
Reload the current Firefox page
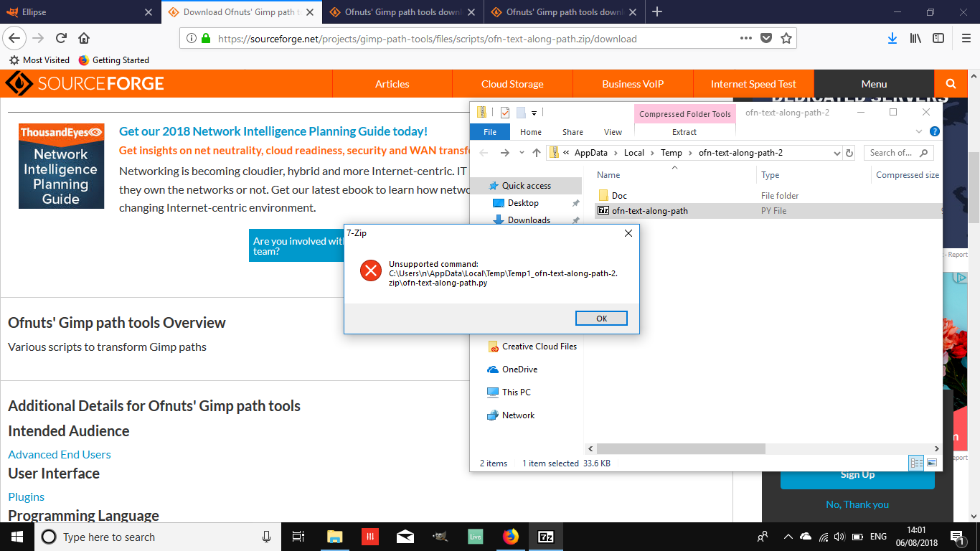tap(62, 39)
